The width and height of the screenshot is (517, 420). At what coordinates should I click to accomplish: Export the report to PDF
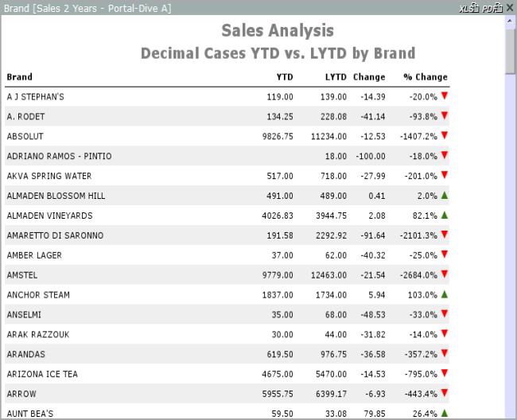click(x=491, y=8)
